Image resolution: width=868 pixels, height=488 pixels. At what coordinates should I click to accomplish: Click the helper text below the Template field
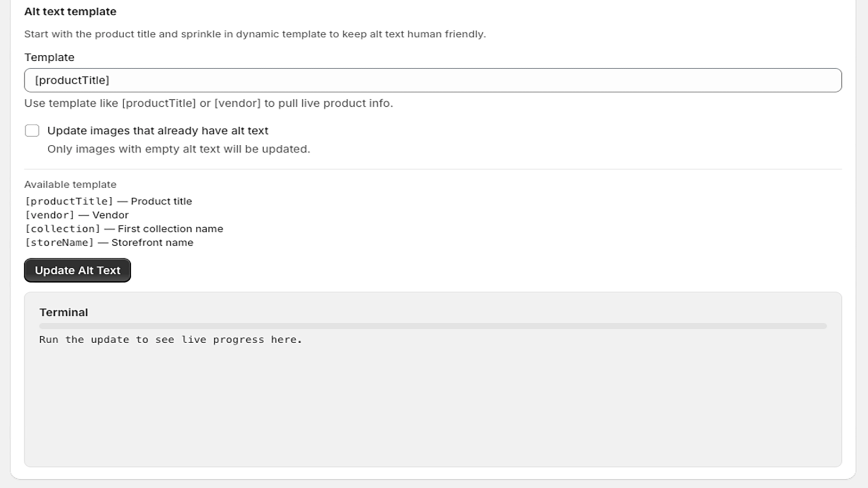tap(209, 103)
